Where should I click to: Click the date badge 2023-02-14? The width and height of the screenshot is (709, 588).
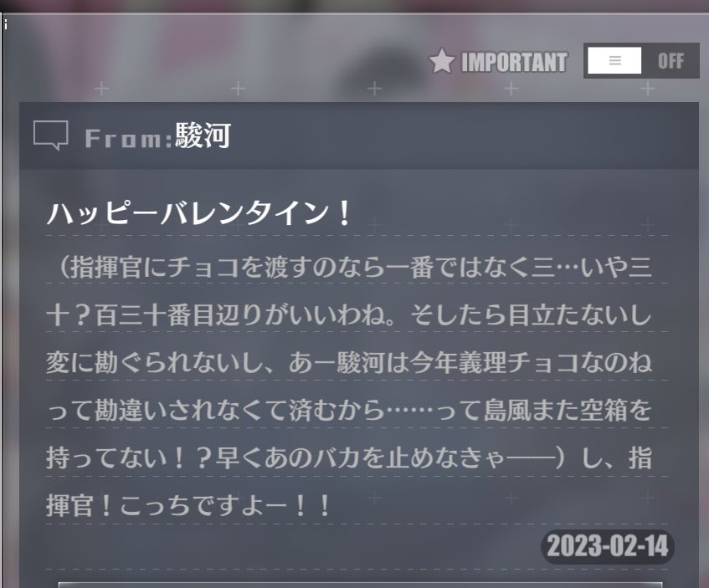pyautogui.click(x=607, y=546)
